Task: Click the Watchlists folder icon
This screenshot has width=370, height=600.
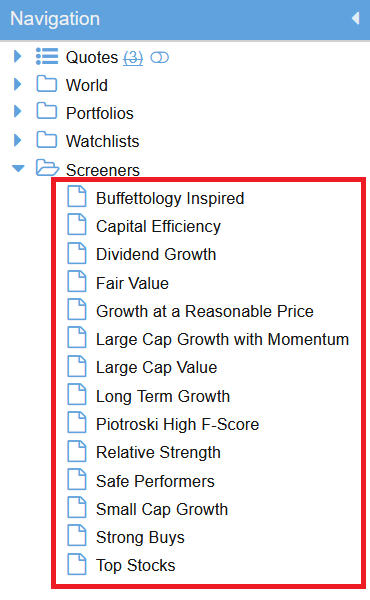Action: click(x=47, y=140)
